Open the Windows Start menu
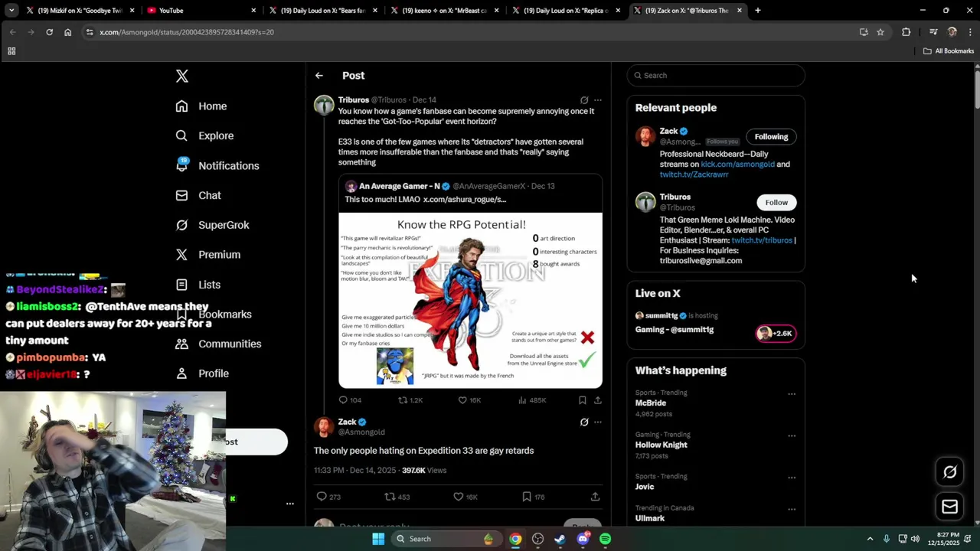This screenshot has width=980, height=551. 378,539
